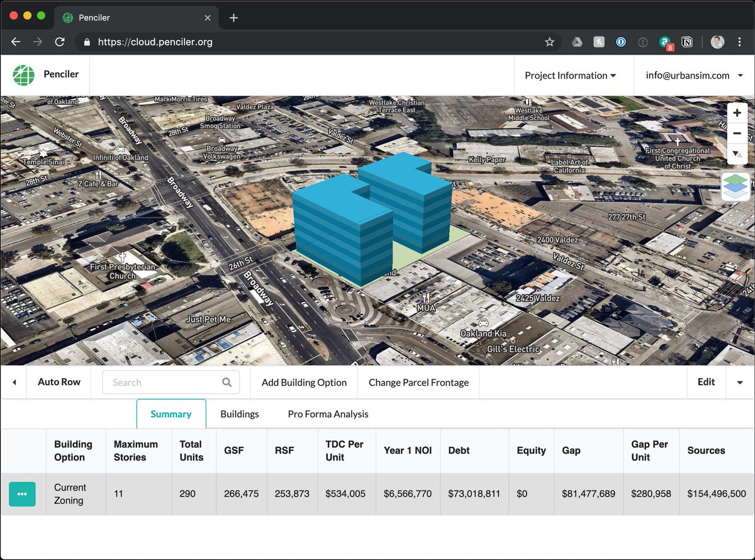Click the 266,475 GSF value
Viewport: 755px width, 560px height.
click(241, 494)
